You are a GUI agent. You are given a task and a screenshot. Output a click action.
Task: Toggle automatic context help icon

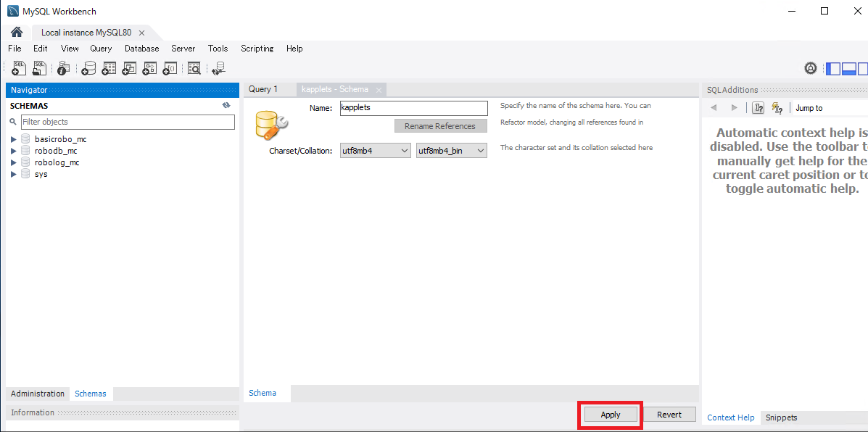(x=776, y=108)
